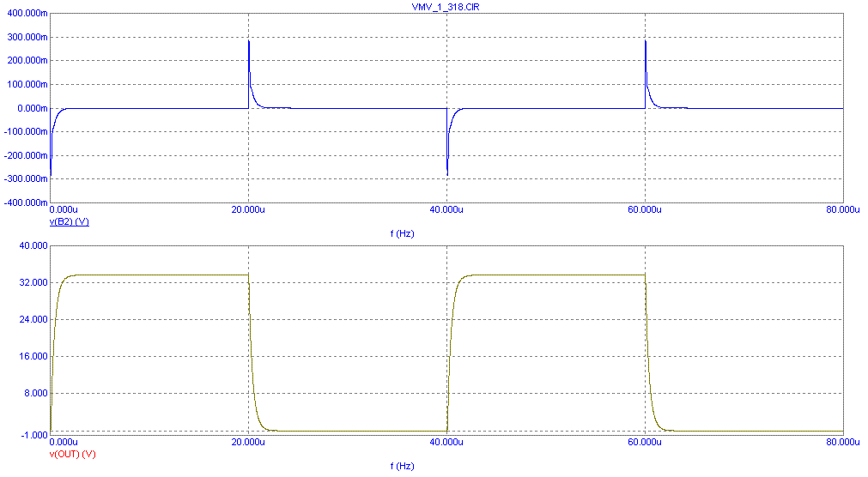Image resolution: width=868 pixels, height=477 pixels.
Task: Click the 400.000m y-axis label
Action: [x=27, y=13]
